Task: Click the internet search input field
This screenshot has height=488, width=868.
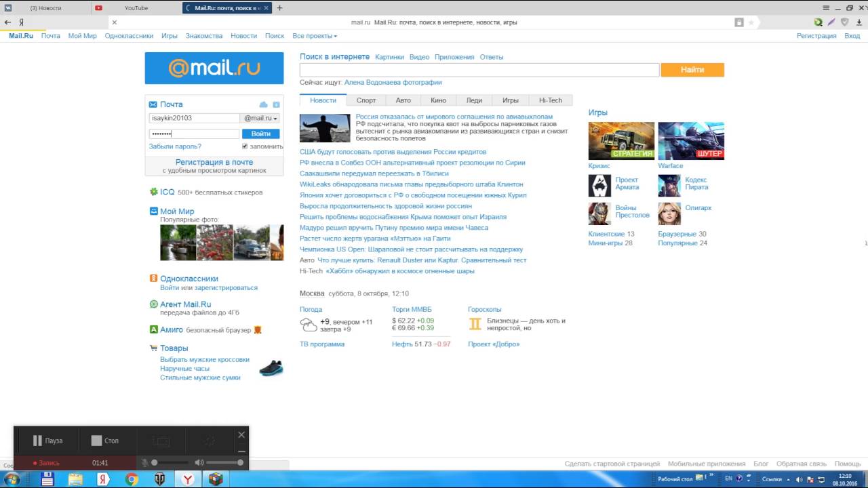Action: [479, 70]
